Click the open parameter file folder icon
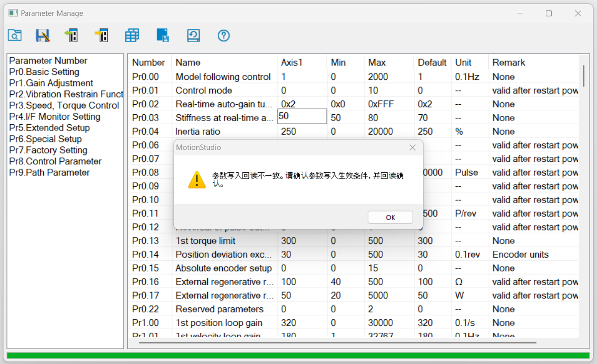The height and width of the screenshot is (364, 597). [15, 35]
